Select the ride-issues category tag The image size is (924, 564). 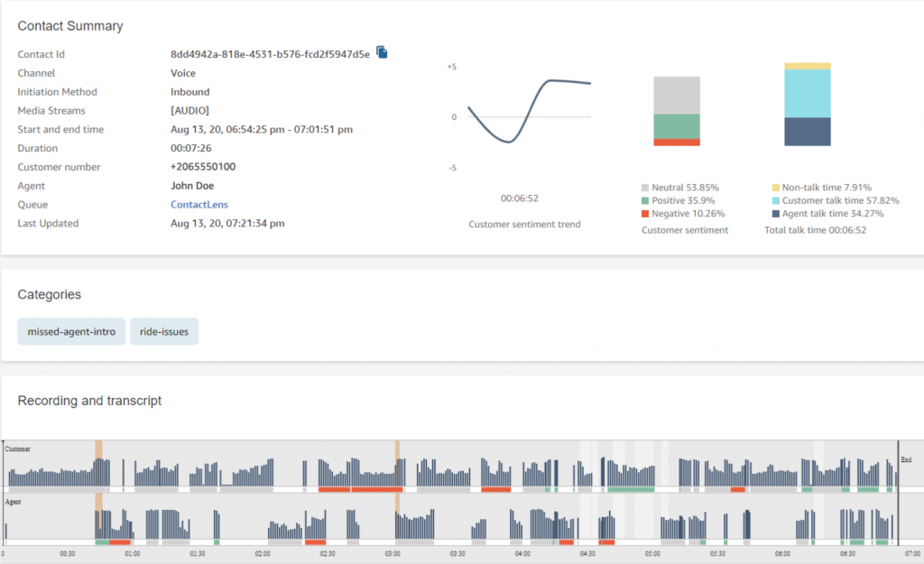tap(163, 331)
